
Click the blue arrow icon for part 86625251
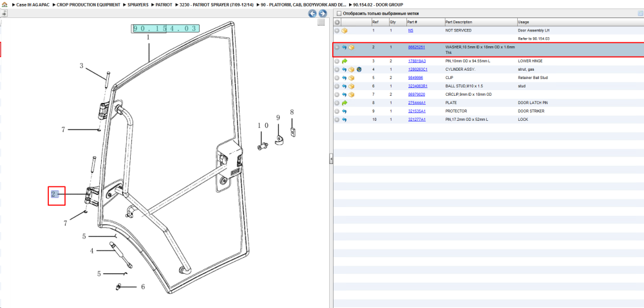(344, 48)
